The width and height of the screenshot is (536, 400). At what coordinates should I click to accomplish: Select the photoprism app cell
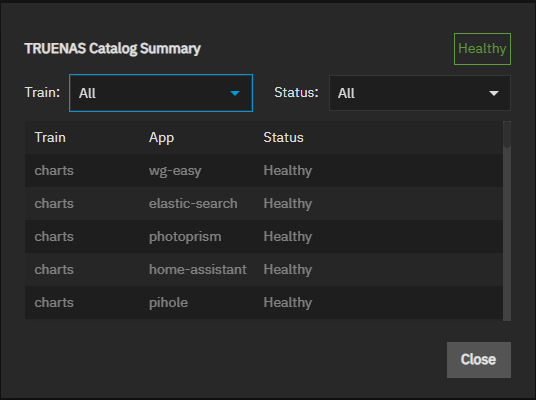coord(185,237)
